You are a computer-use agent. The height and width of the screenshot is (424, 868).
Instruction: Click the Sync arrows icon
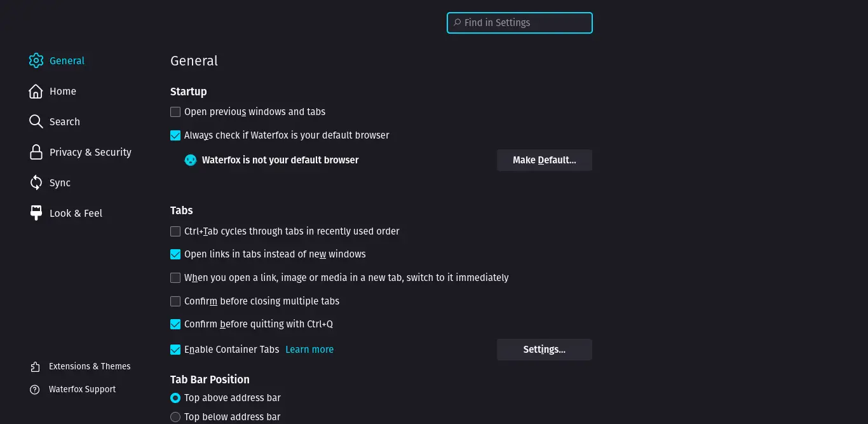coord(36,183)
